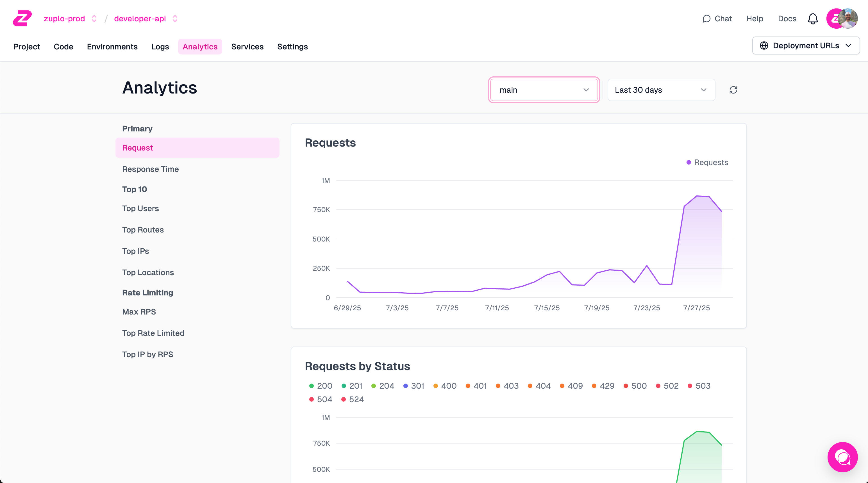Screen dimensions: 868x483
Task: Expand the main environment dropdown
Action: (x=544, y=90)
